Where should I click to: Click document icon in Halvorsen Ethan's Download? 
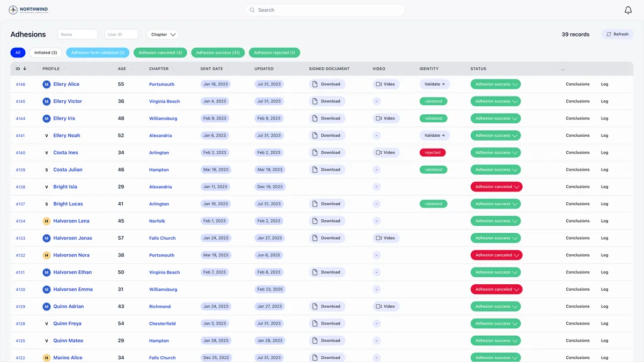click(x=315, y=272)
